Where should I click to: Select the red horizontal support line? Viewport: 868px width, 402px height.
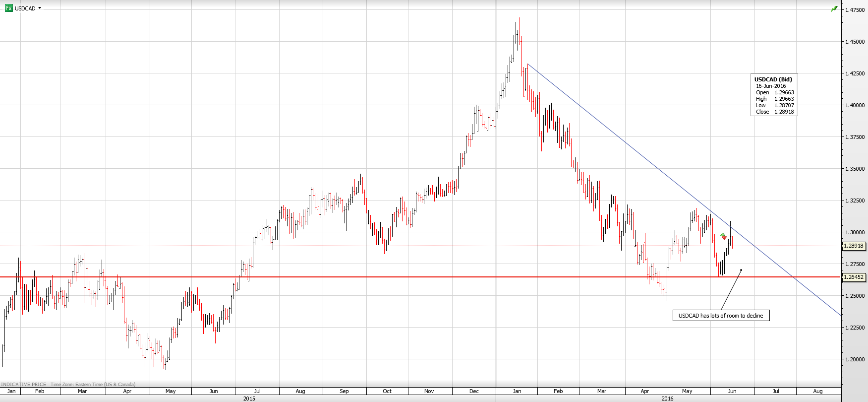397,277
